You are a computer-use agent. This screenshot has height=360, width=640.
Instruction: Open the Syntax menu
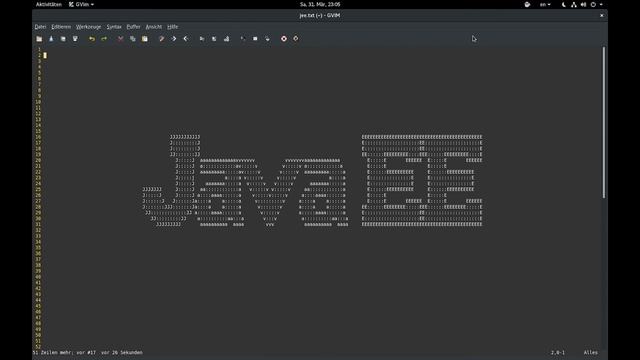tap(114, 27)
